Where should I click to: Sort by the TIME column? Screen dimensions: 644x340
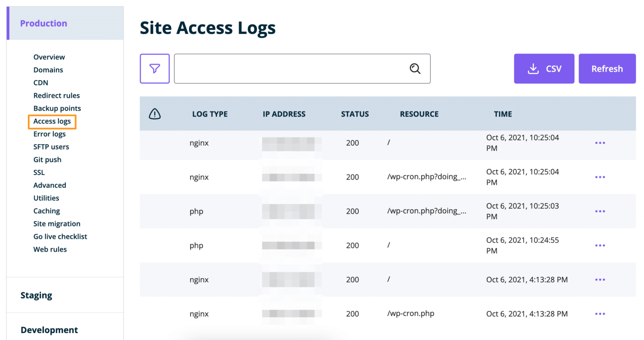click(x=502, y=114)
